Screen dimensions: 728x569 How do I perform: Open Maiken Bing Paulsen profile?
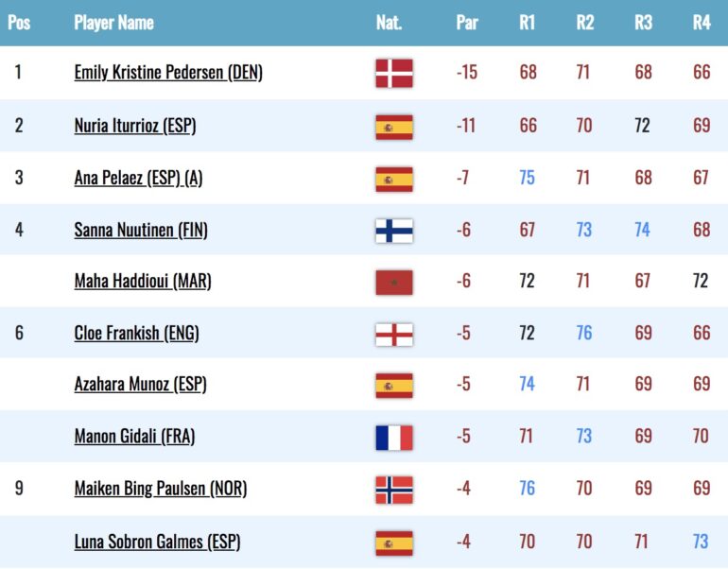(160, 489)
